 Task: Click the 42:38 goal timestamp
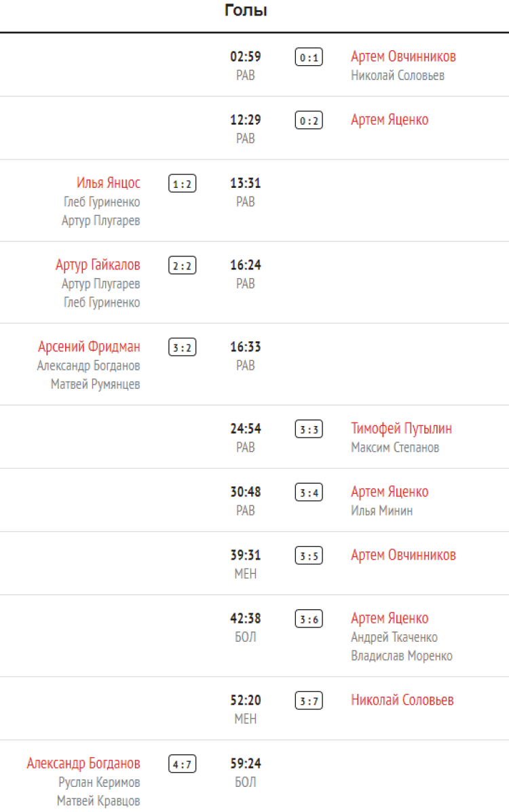coord(246,619)
